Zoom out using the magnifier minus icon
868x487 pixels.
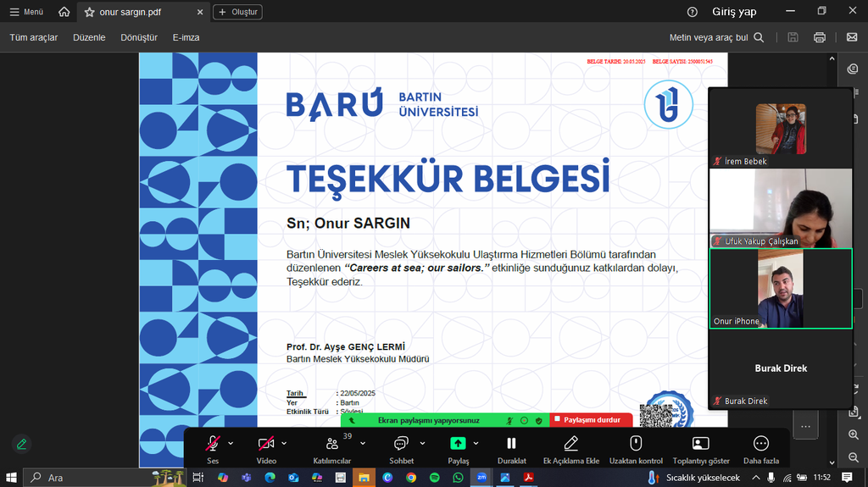coord(854,457)
